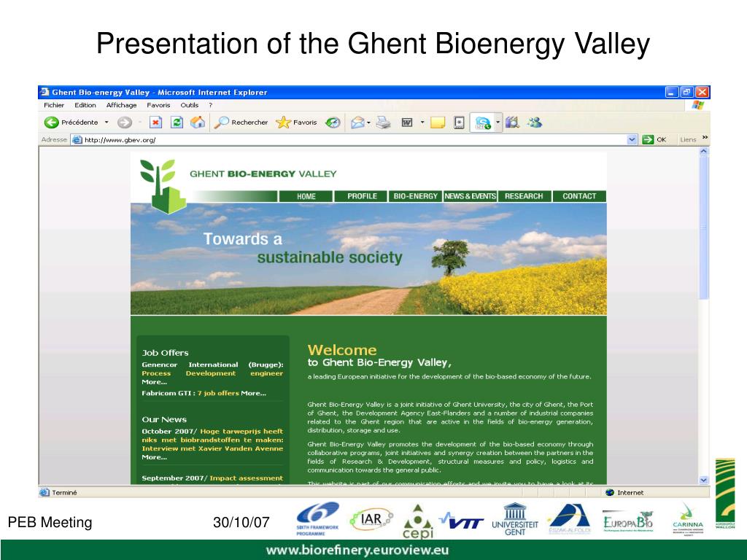
Task: Click page icon beside the URL
Action: [77, 139]
